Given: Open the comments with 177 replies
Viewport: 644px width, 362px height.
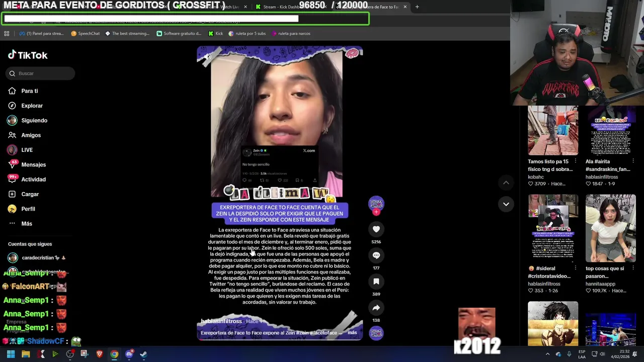Looking at the screenshot, I should (376, 255).
